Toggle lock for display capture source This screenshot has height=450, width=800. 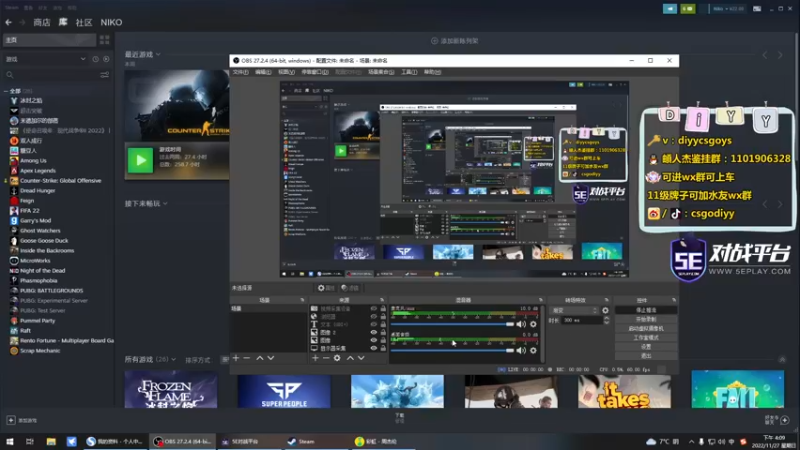pyautogui.click(x=383, y=348)
